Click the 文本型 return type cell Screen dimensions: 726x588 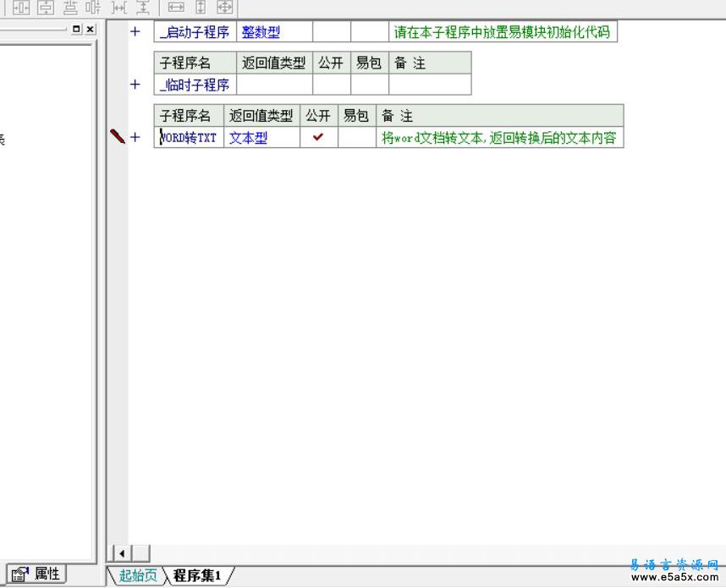(x=262, y=138)
